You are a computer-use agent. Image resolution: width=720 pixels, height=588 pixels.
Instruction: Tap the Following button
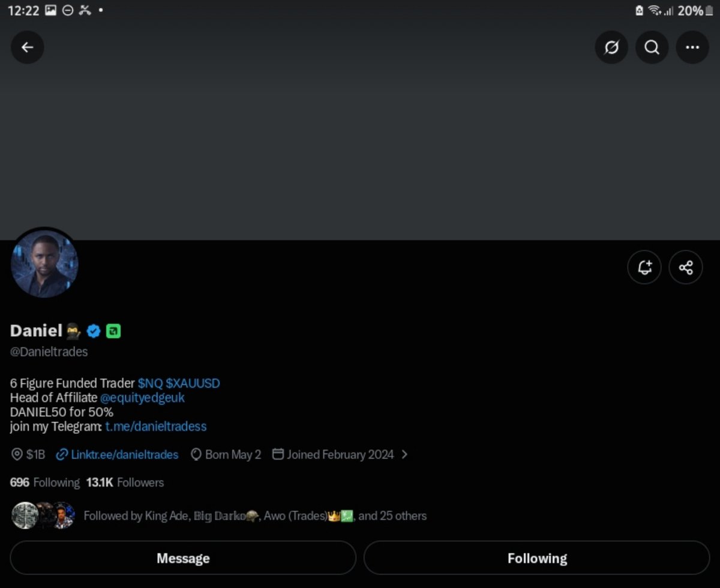[x=537, y=558]
